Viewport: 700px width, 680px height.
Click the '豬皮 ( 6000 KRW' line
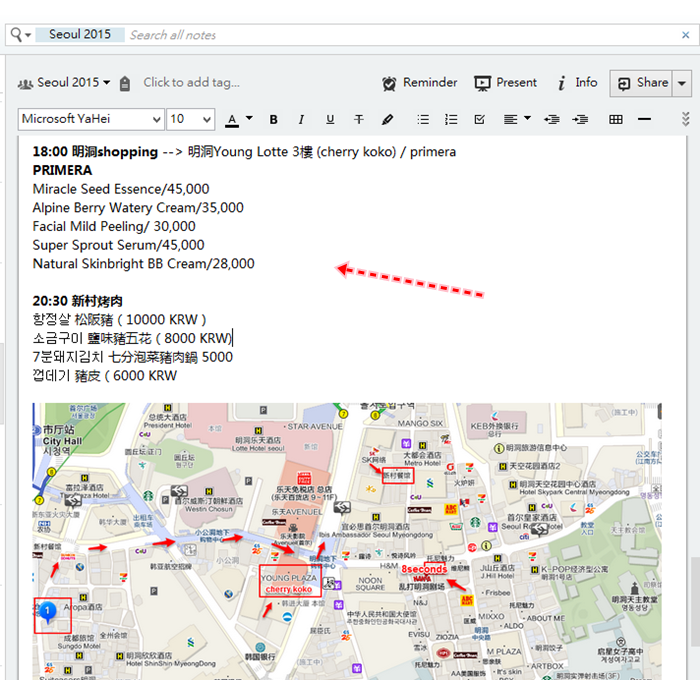104,376
